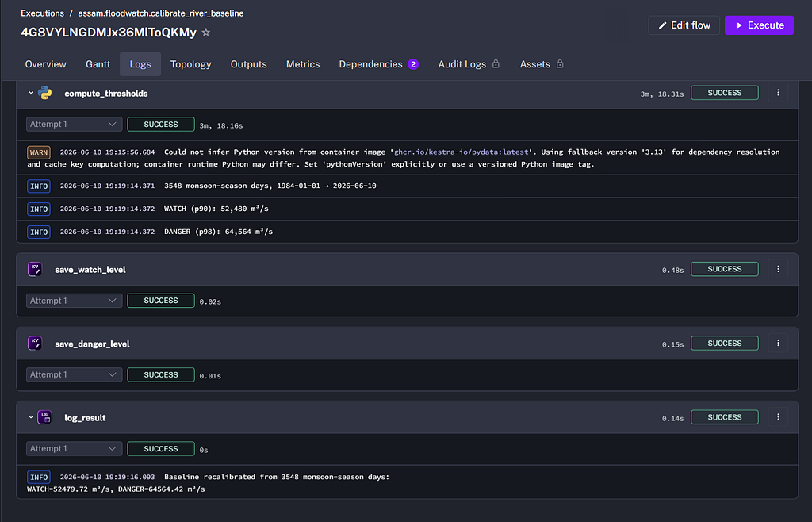Click the Dependencies count badge
Viewport: 812px width, 522px height.
point(412,64)
